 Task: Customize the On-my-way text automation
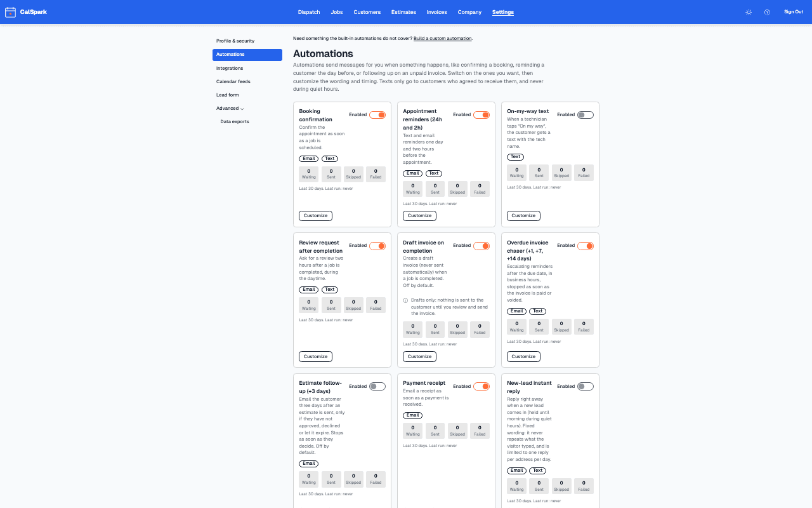click(x=523, y=216)
